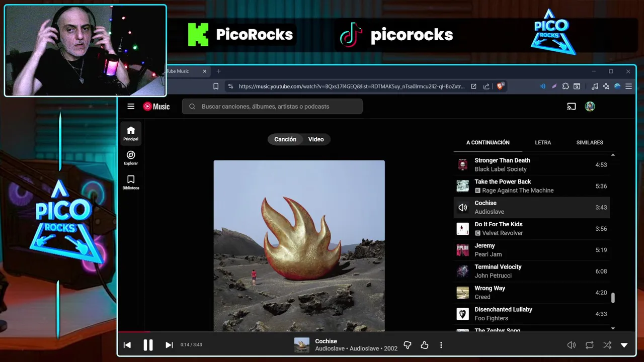Click the cast to device icon
The image size is (644, 362).
pyautogui.click(x=572, y=106)
